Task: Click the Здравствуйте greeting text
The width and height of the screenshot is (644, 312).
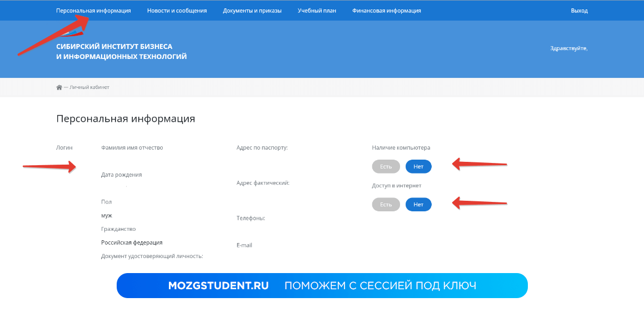Action: (569, 48)
